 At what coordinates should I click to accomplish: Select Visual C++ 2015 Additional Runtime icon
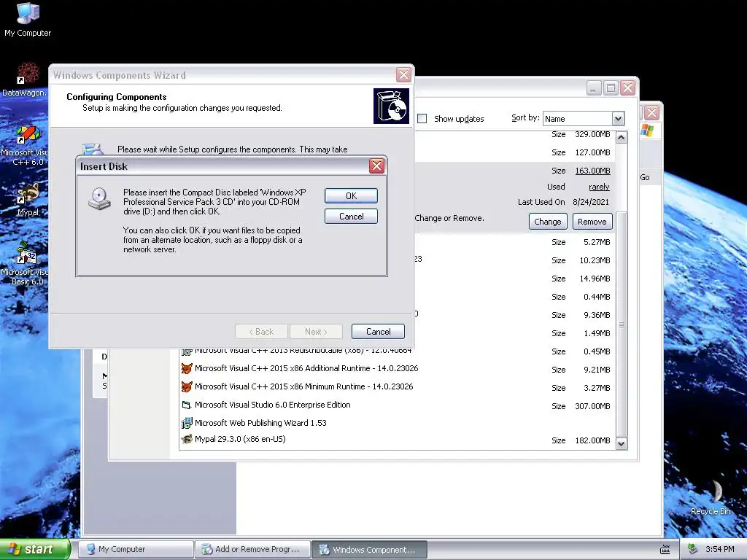187,368
